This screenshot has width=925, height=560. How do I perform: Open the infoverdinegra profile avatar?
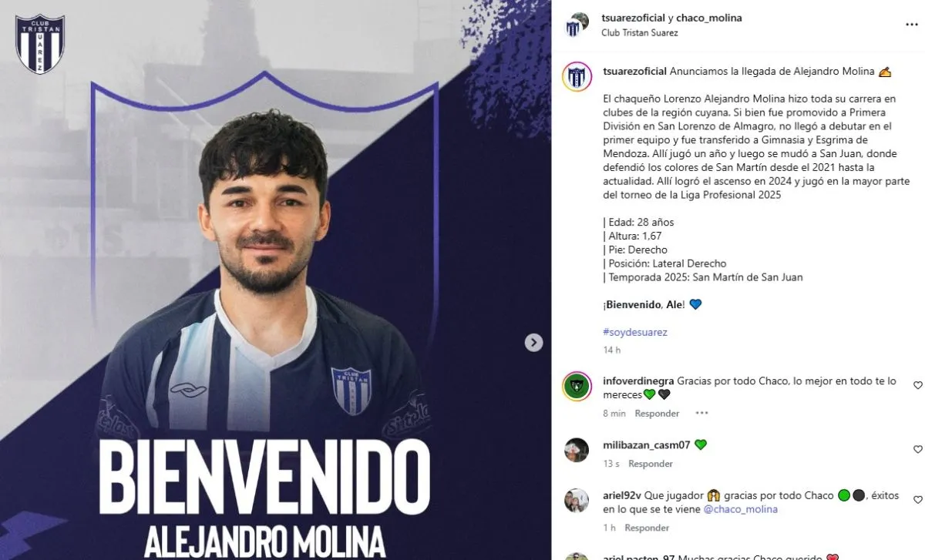tap(577, 387)
